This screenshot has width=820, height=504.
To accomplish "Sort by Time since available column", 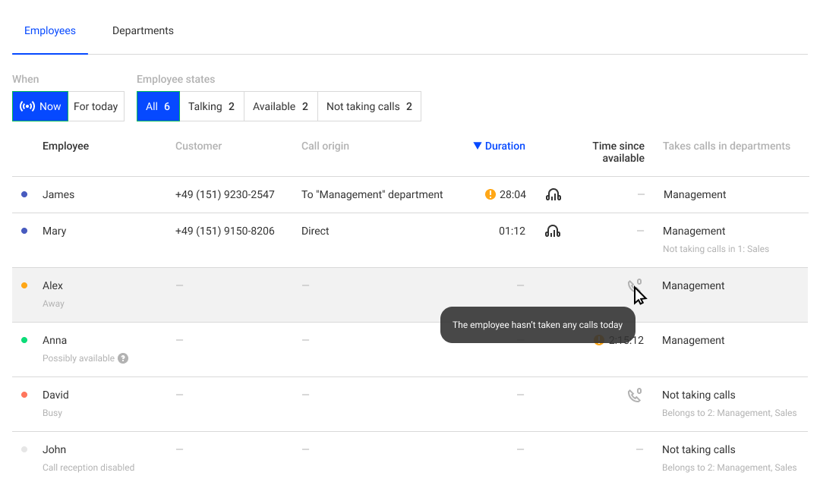I will point(618,152).
